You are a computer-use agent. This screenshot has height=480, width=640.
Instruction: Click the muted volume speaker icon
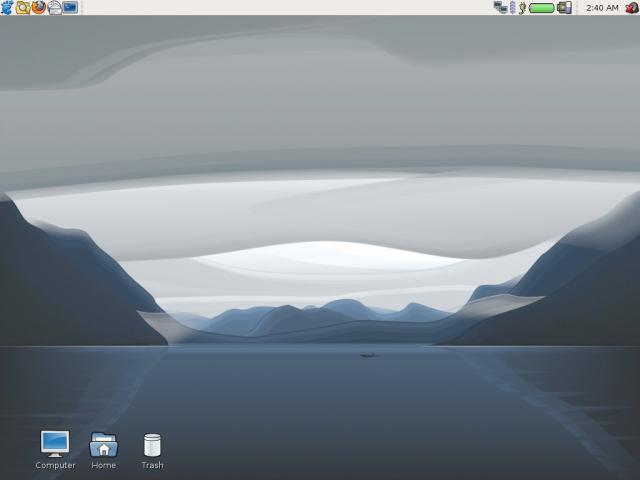click(632, 7)
